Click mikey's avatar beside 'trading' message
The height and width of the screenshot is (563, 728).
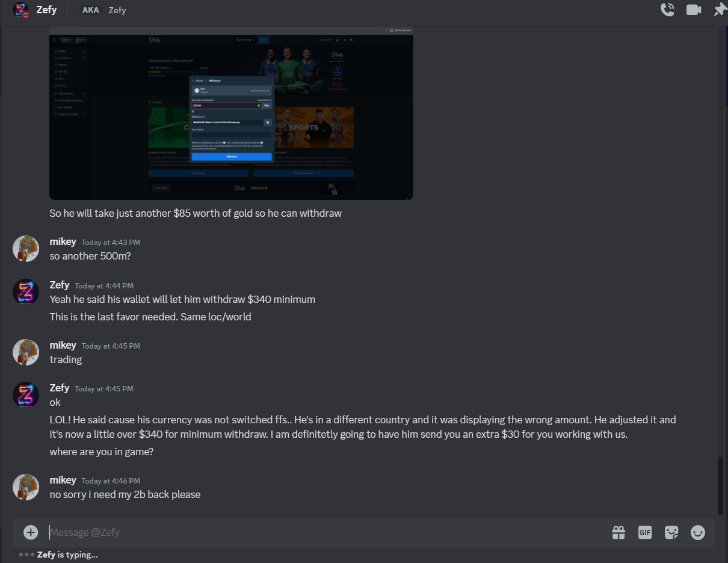pos(26,352)
